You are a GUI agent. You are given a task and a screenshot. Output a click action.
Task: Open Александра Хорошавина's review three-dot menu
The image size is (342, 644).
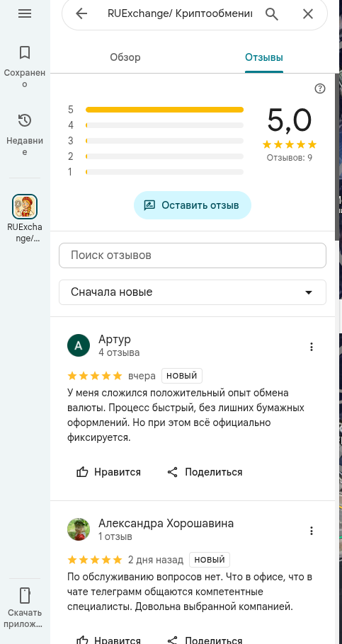tap(312, 531)
